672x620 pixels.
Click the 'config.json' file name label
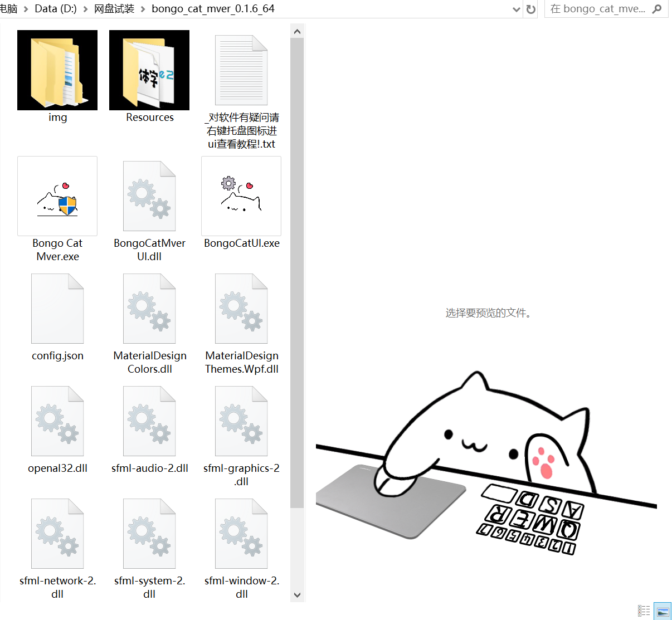[x=57, y=356]
